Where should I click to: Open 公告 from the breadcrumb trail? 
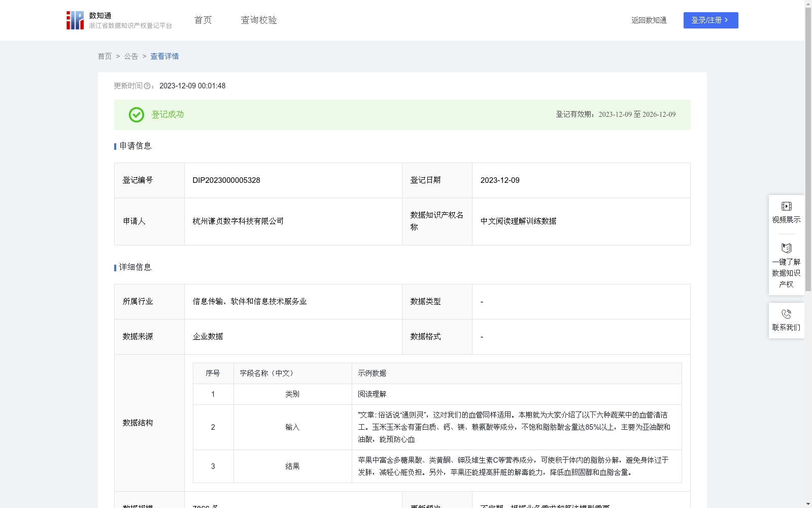coord(131,56)
